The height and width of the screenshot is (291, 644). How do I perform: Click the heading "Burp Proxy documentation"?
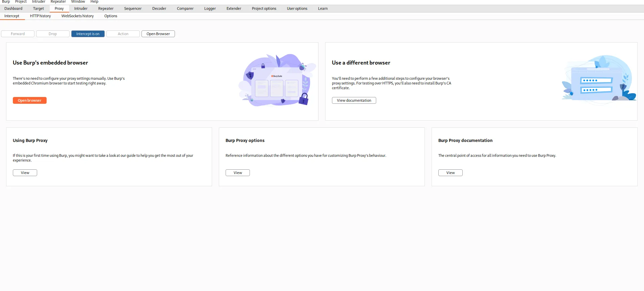tap(465, 140)
